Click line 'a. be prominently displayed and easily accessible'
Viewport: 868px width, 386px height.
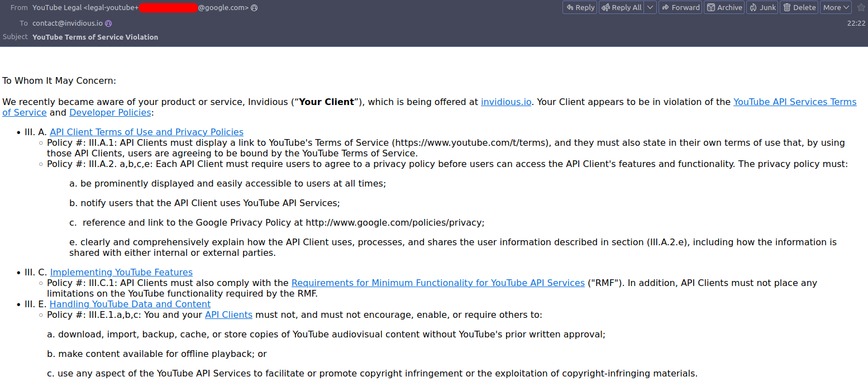click(228, 183)
